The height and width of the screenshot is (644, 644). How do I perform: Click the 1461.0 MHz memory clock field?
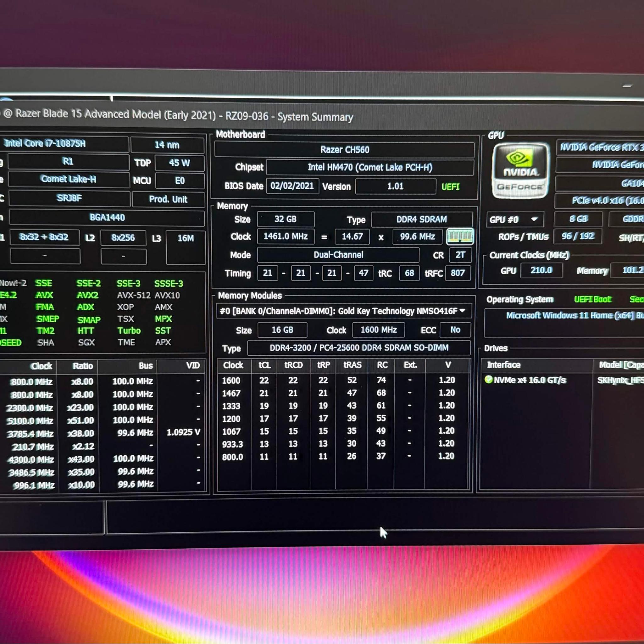click(286, 236)
